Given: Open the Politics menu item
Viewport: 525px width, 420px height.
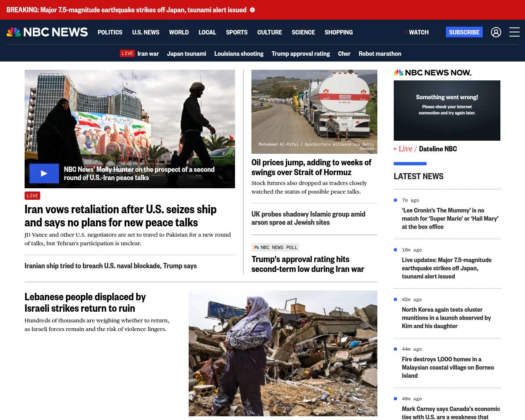Looking at the screenshot, I should [x=110, y=32].
